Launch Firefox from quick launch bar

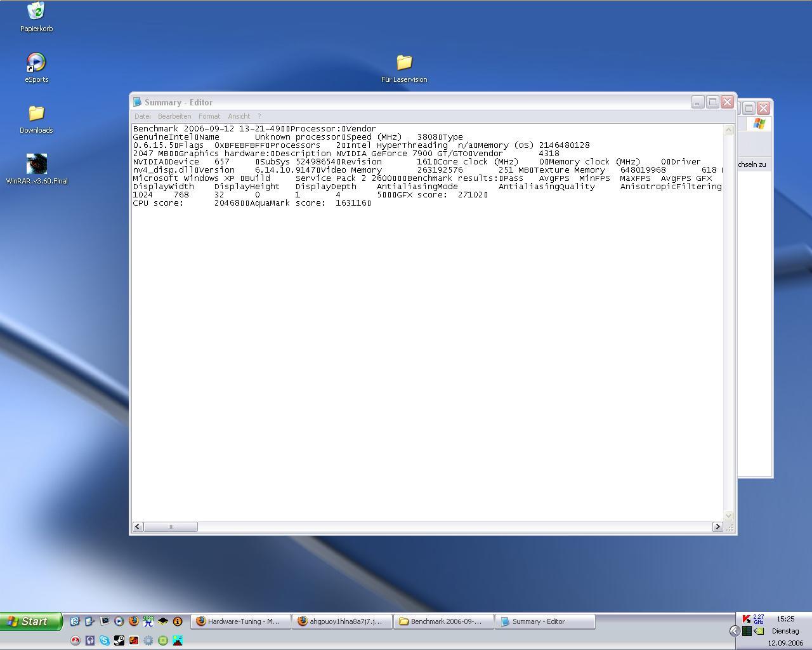coord(134,621)
